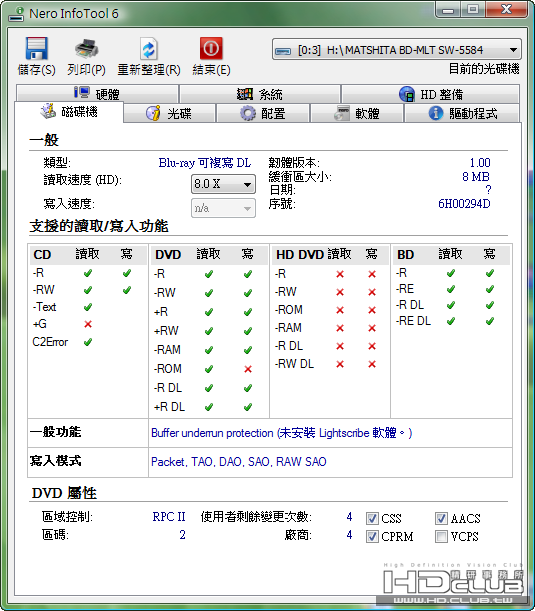This screenshot has height=611, width=535.
Task: Open the n/a write speed dropdown
Action: [x=223, y=208]
